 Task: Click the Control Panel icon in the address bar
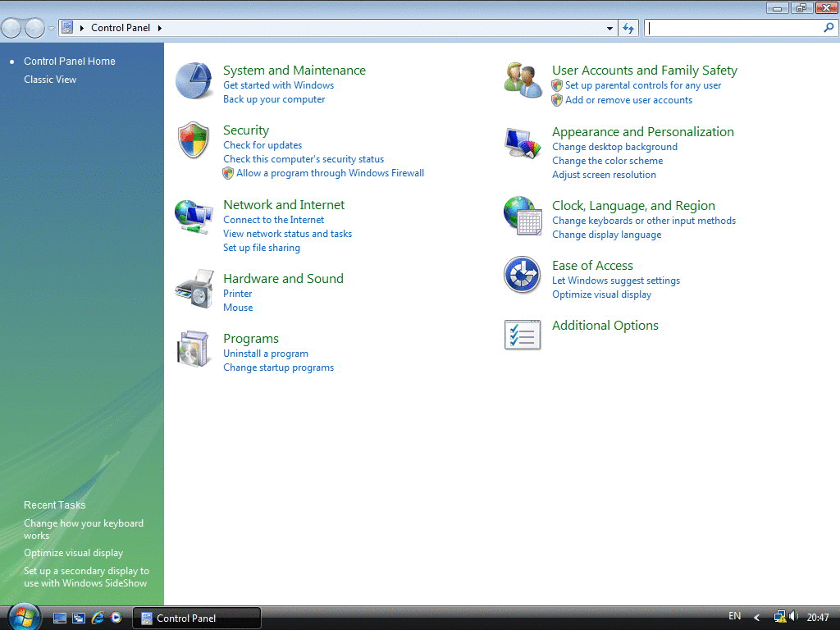[x=67, y=27]
